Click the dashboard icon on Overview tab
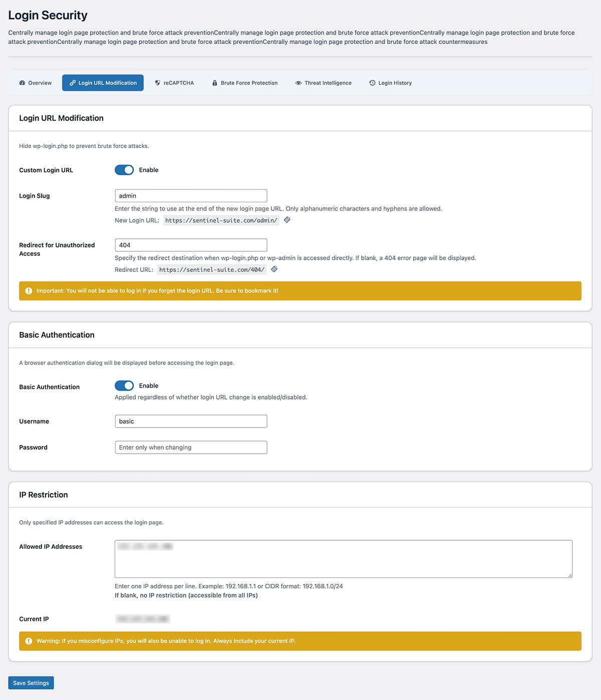Screen dimensions: 601x700 pos(22,83)
